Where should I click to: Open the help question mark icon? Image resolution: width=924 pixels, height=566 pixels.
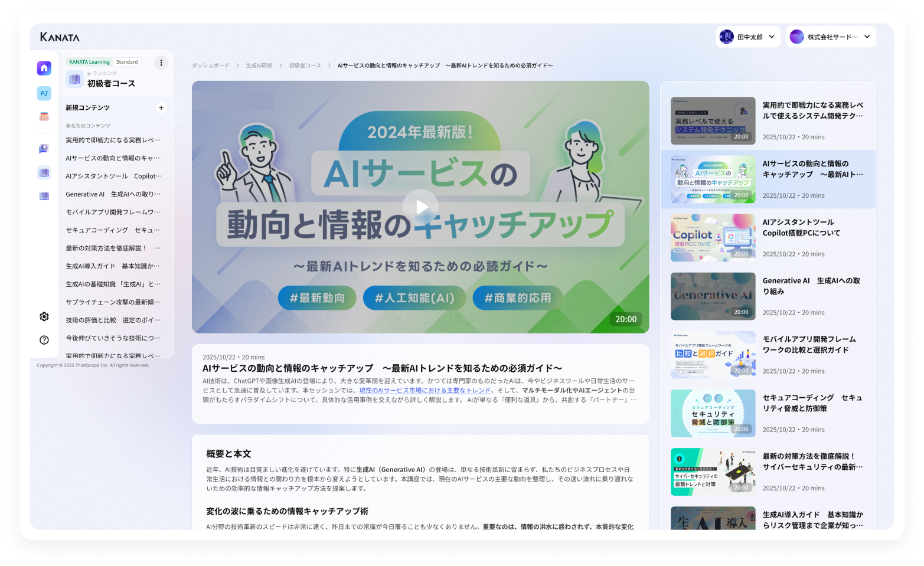point(44,339)
